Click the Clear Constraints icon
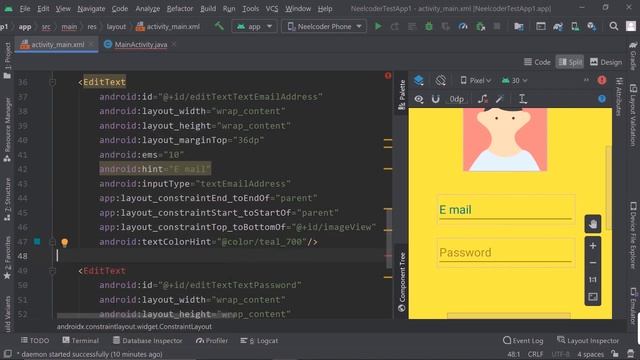 (x=482, y=99)
